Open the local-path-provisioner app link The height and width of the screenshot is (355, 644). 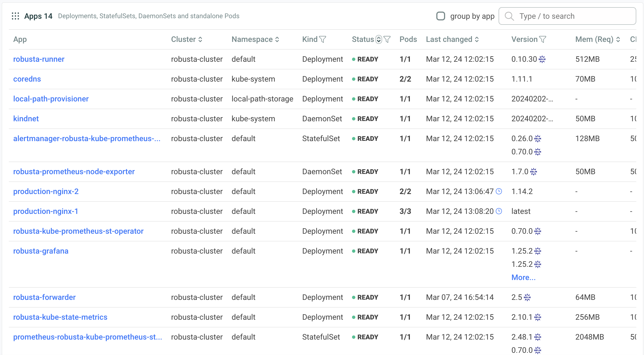point(51,99)
